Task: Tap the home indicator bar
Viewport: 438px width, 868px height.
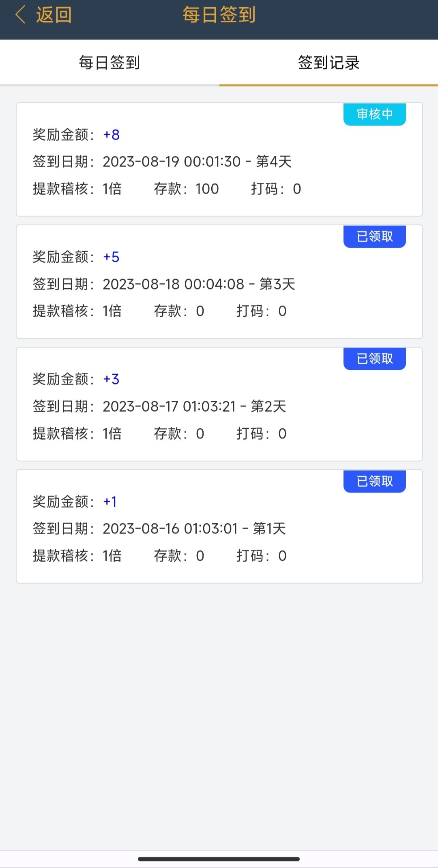Action: click(219, 859)
